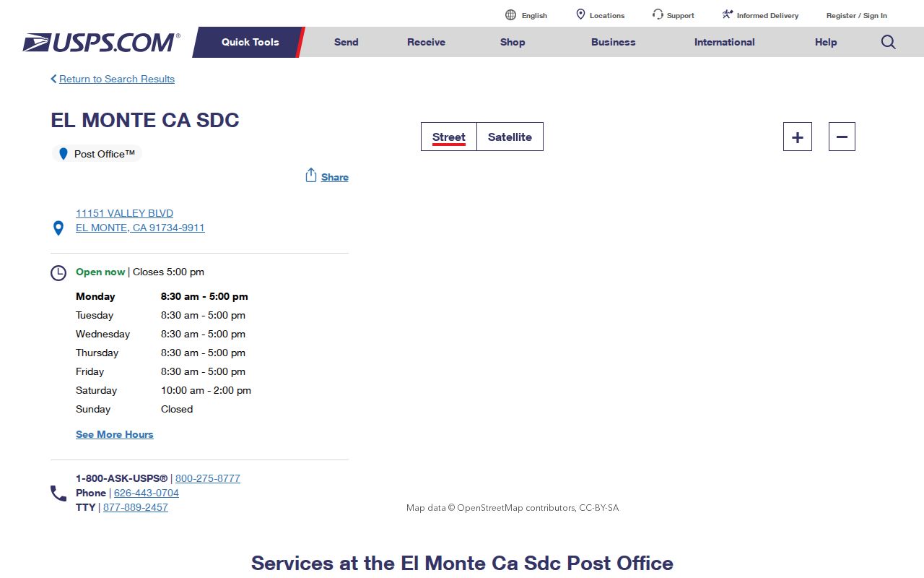This screenshot has height=578, width=924.
Task: Click Sunday Closed hours row
Action: [x=163, y=409]
